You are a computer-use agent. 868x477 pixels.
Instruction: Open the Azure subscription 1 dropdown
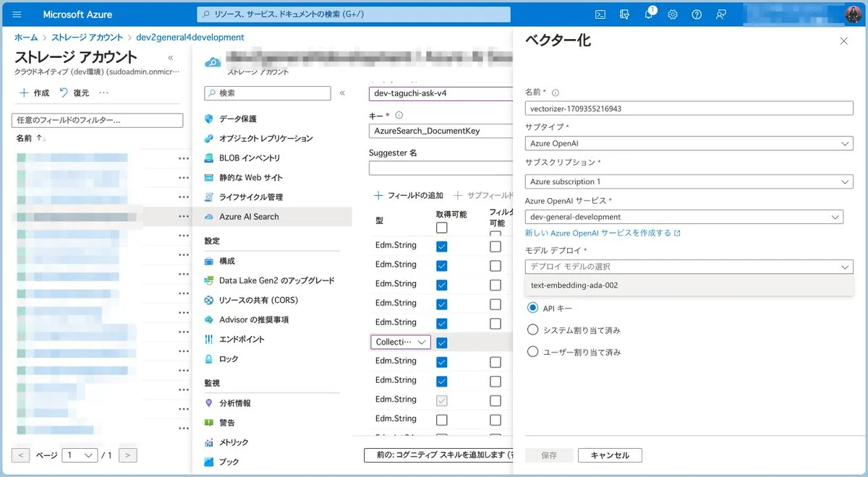point(689,181)
